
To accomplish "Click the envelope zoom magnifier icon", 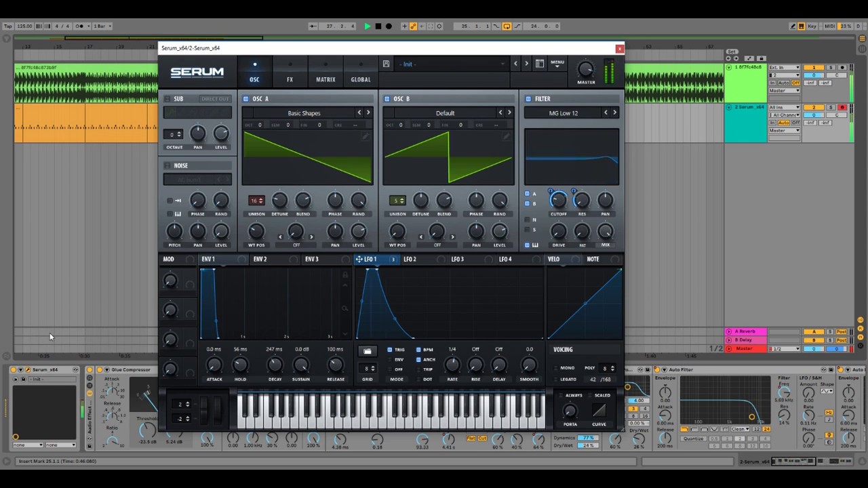I will (345, 308).
